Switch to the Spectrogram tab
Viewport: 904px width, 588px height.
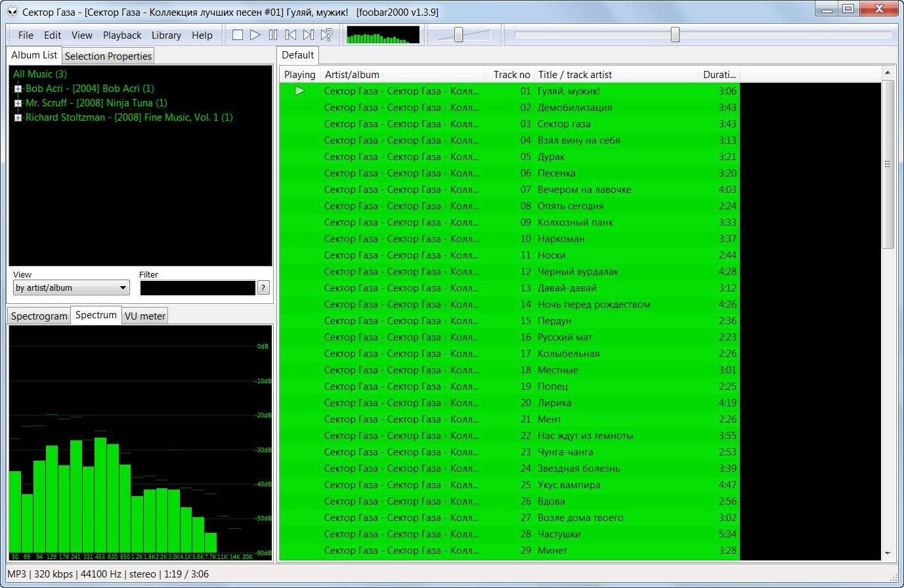coord(39,316)
